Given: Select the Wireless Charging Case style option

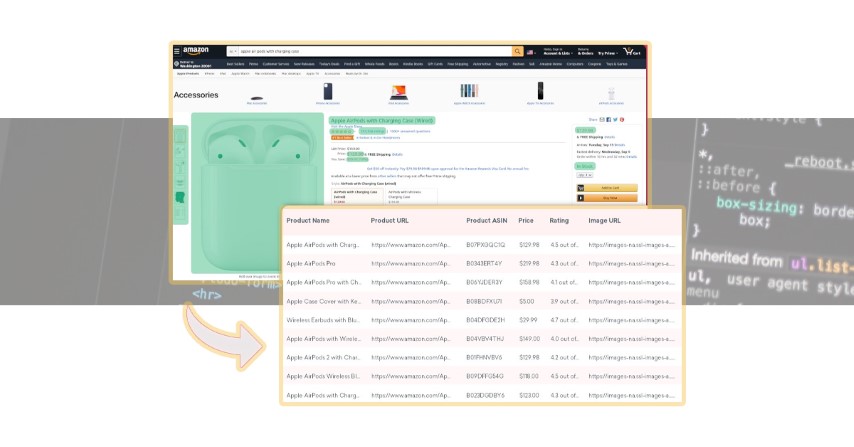Looking at the screenshot, I should [412, 197].
